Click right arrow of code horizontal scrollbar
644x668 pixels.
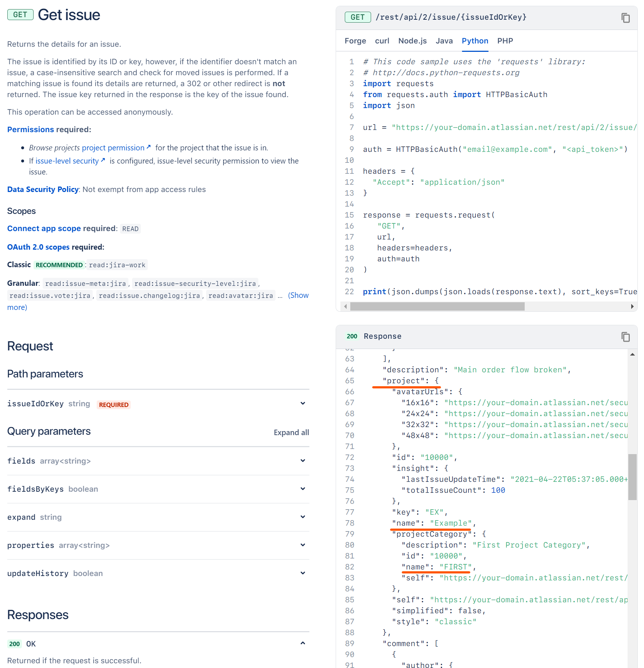[x=632, y=306]
